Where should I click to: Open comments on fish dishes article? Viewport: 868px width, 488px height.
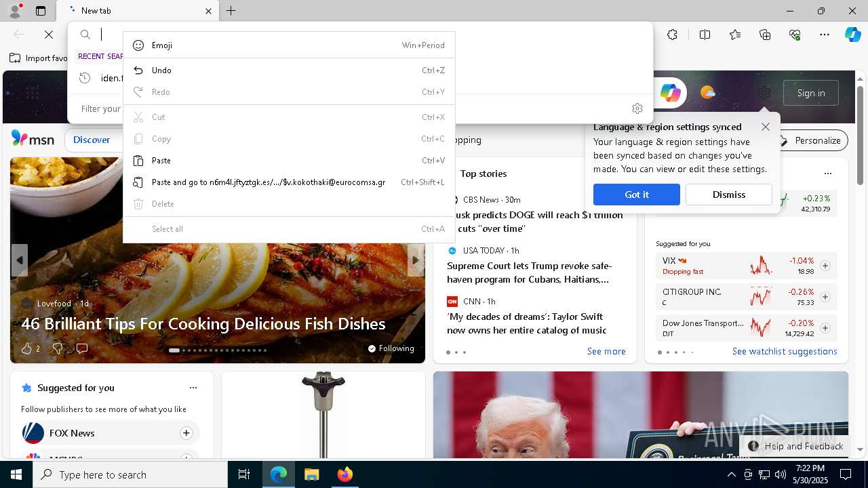tap(82, 348)
